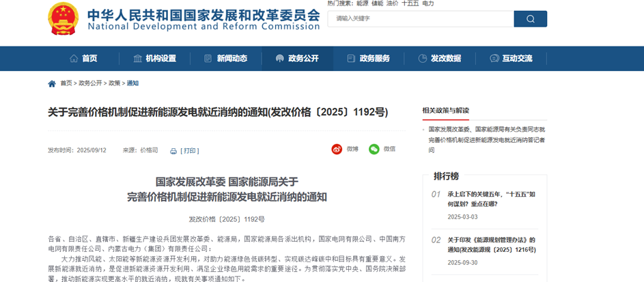Click the [打印] print link
Screen dimensions: 644x282
[x=190, y=151]
